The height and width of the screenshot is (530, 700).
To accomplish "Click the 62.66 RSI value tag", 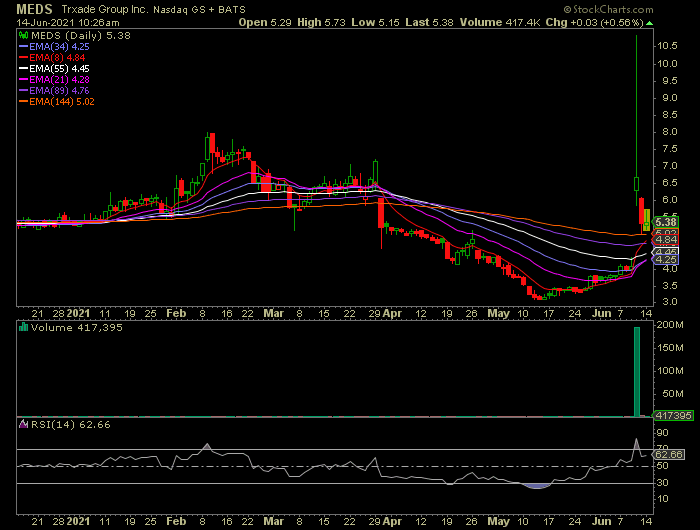I will tap(669, 455).
